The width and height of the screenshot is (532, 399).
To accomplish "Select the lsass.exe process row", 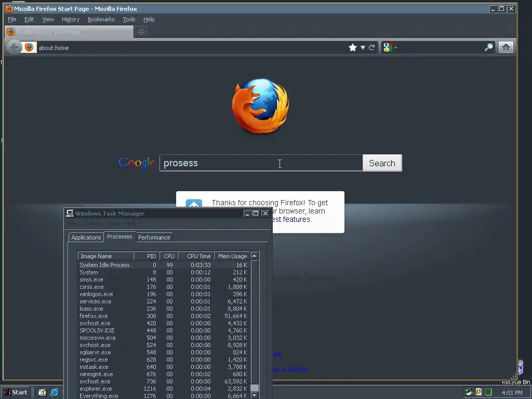I will click(164, 309).
